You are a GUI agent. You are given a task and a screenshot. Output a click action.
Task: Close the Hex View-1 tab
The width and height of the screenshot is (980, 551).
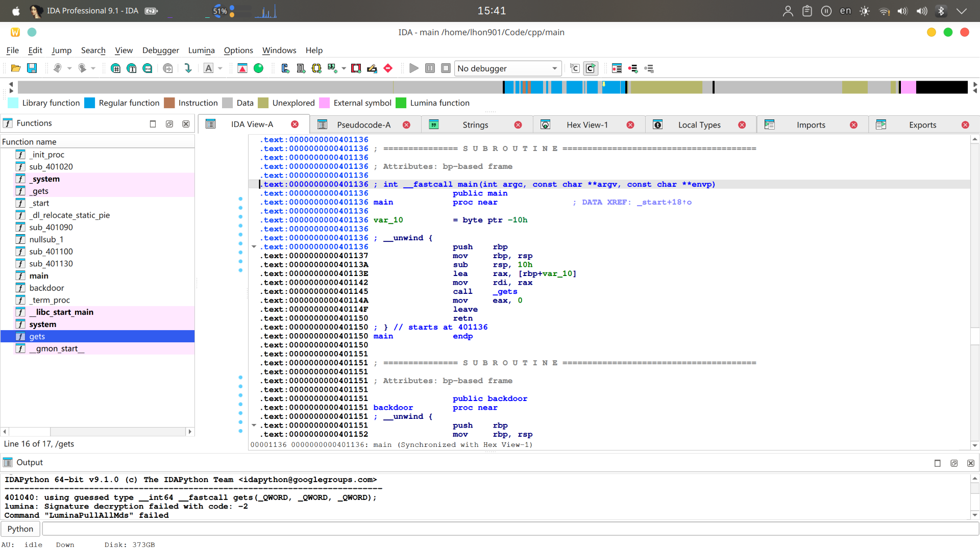click(x=630, y=125)
